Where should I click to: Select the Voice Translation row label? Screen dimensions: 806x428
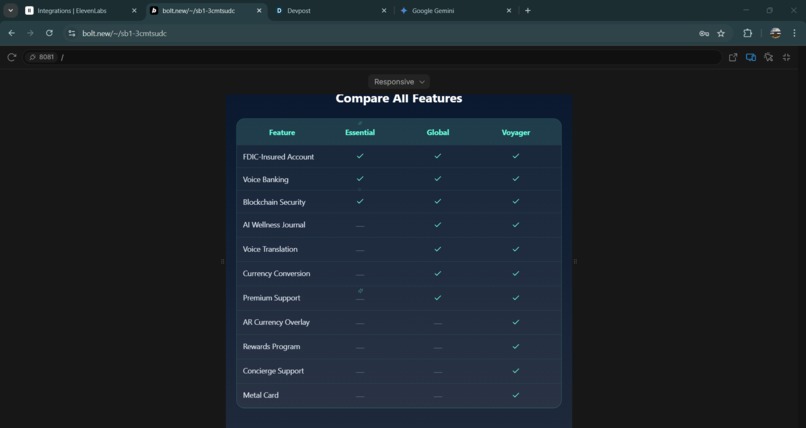270,249
